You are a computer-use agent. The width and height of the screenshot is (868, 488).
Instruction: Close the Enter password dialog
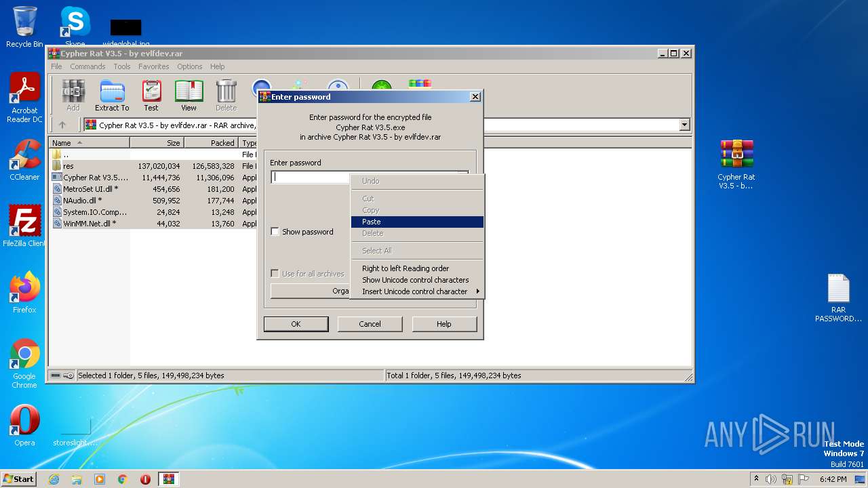click(475, 97)
